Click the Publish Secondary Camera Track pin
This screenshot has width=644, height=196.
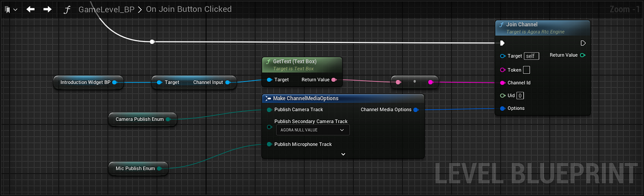point(269,127)
